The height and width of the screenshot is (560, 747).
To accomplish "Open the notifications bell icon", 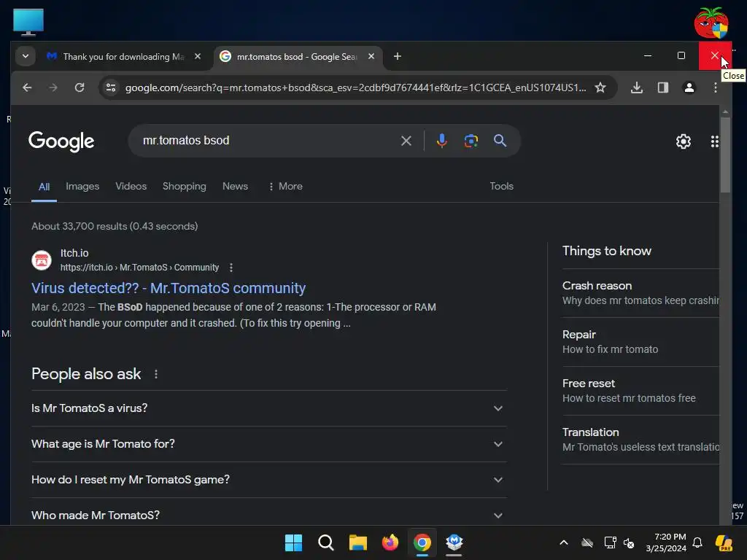I will [x=697, y=542].
